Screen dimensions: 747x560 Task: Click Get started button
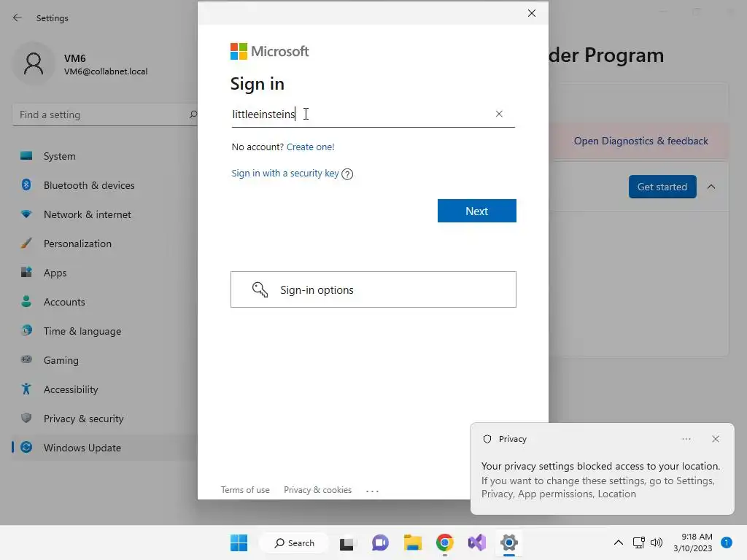pyautogui.click(x=662, y=187)
